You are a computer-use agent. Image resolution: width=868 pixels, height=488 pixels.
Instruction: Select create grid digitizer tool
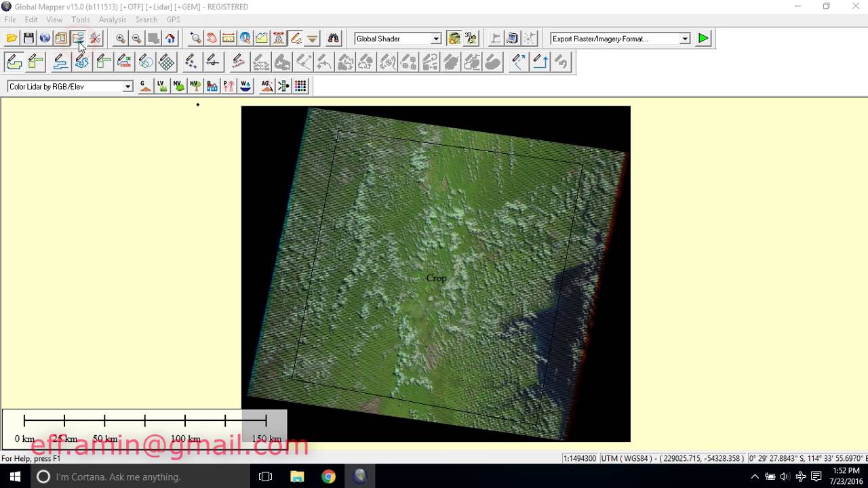click(166, 62)
